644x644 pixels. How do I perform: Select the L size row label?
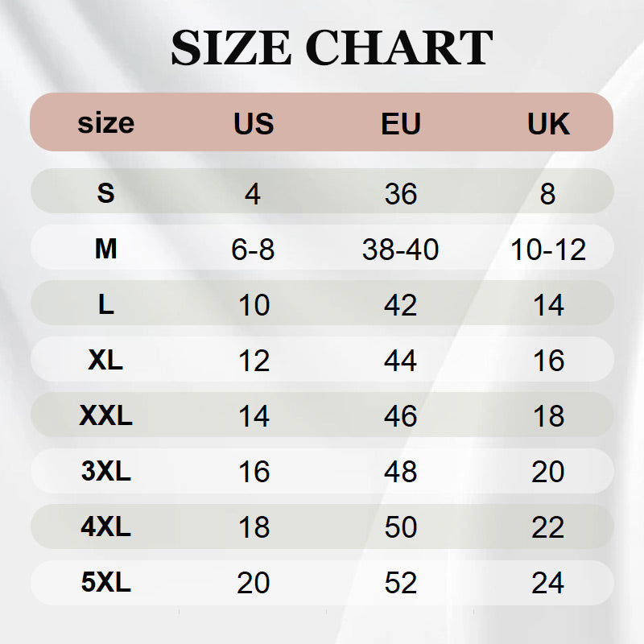105,305
